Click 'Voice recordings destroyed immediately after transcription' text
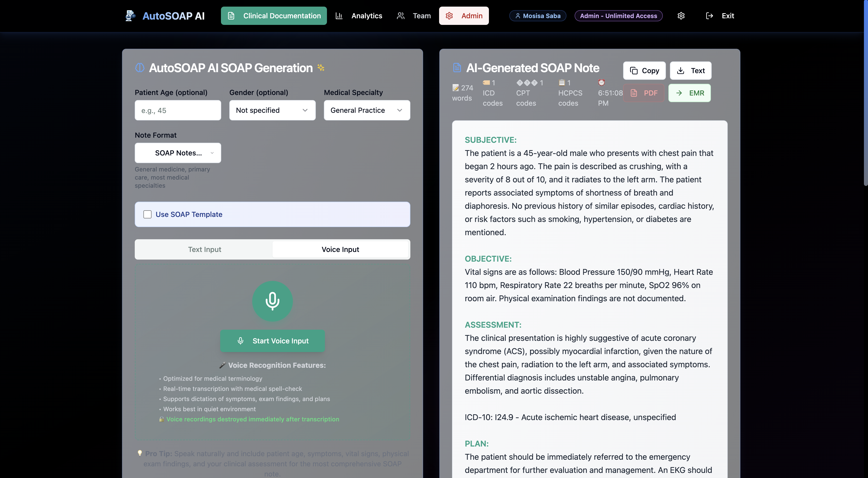The height and width of the screenshot is (478, 868). 253,419
